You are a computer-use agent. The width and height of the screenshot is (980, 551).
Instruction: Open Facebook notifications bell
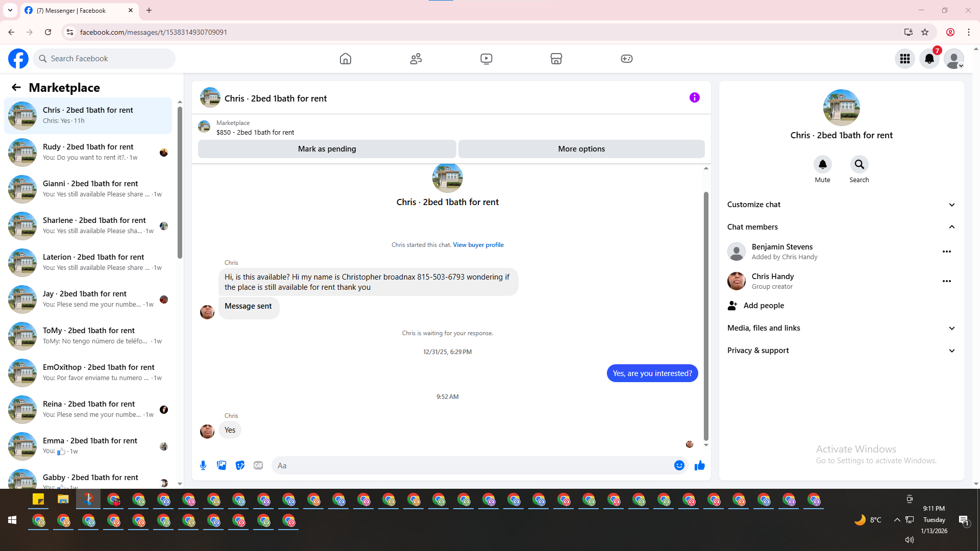[929, 59]
